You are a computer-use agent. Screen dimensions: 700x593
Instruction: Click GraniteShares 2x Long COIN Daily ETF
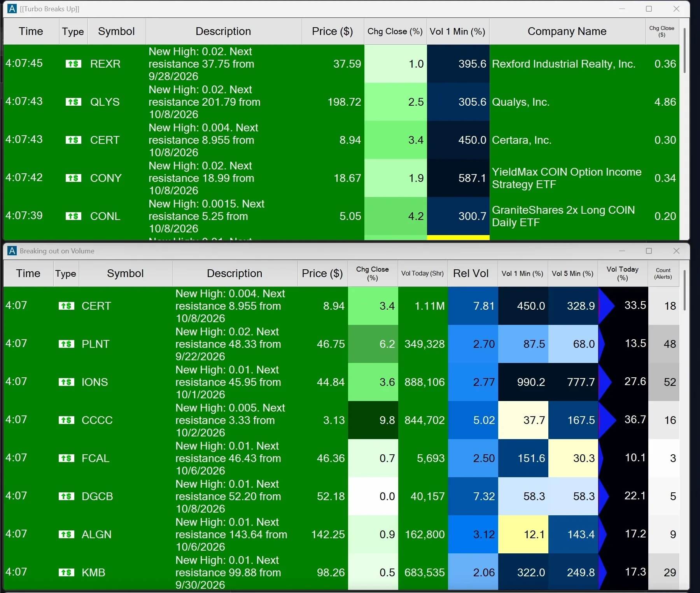click(563, 216)
